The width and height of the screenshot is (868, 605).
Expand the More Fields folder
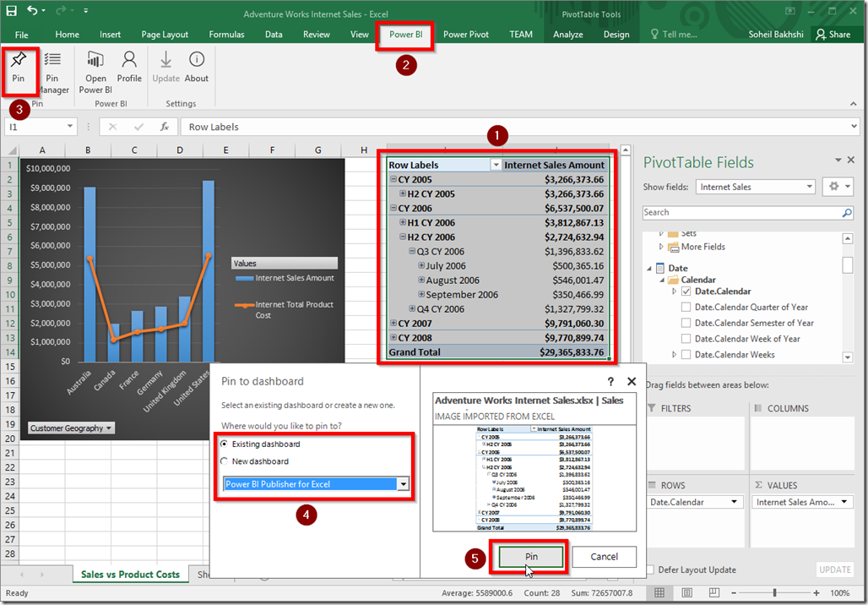(661, 247)
